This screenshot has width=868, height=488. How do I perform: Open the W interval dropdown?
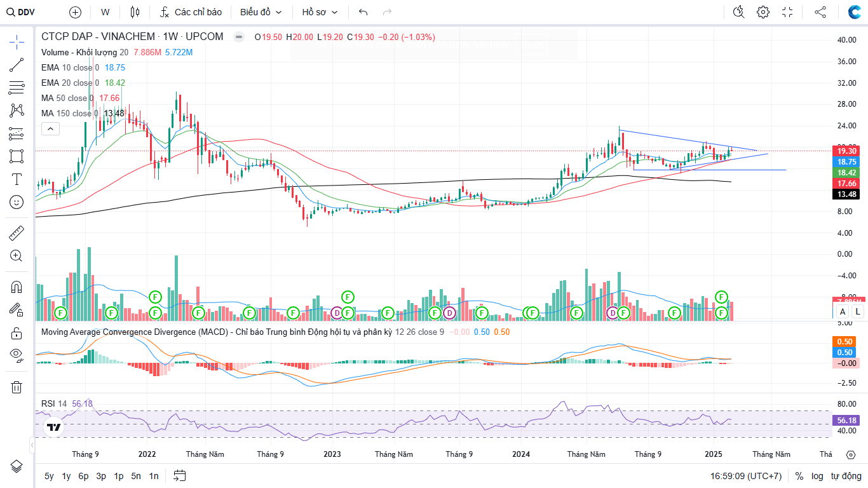[x=105, y=12]
